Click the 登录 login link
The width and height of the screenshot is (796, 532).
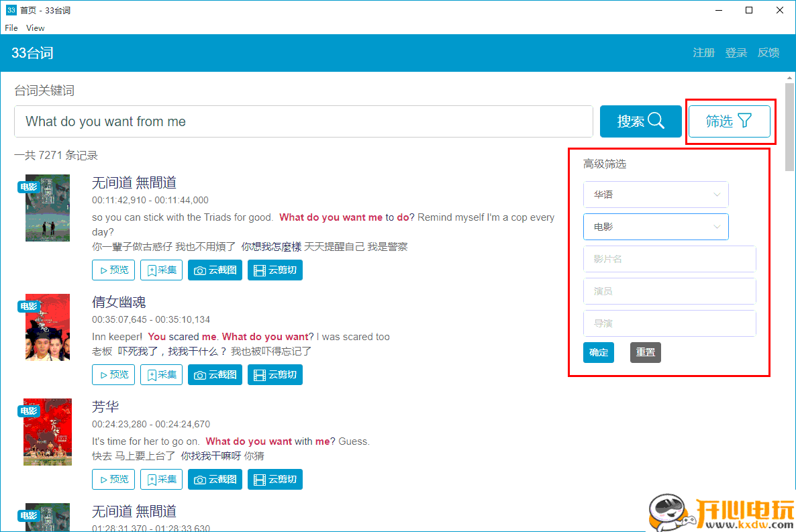pos(736,53)
